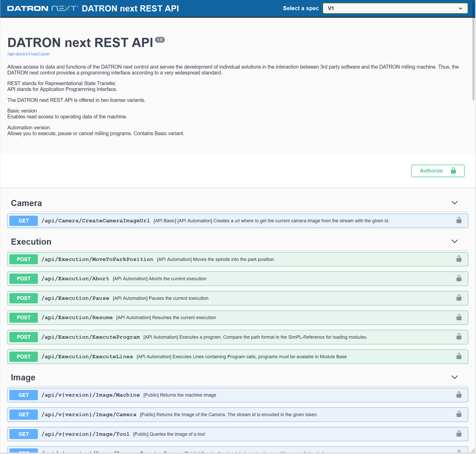This screenshot has height=454, width=476.
Task: Click lock icon on Execution/Abort row
Action: [x=459, y=278]
